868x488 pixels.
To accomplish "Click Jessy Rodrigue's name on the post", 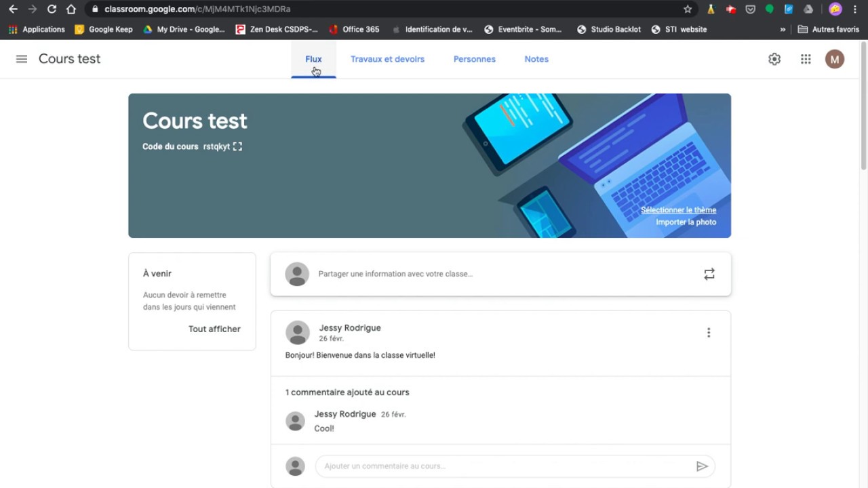I will click(x=350, y=328).
